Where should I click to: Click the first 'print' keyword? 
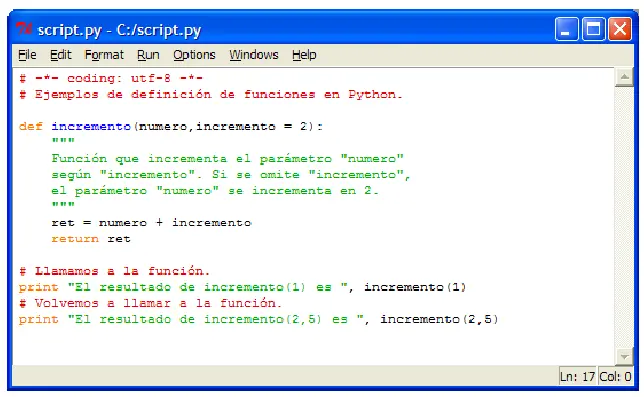pos(38,287)
